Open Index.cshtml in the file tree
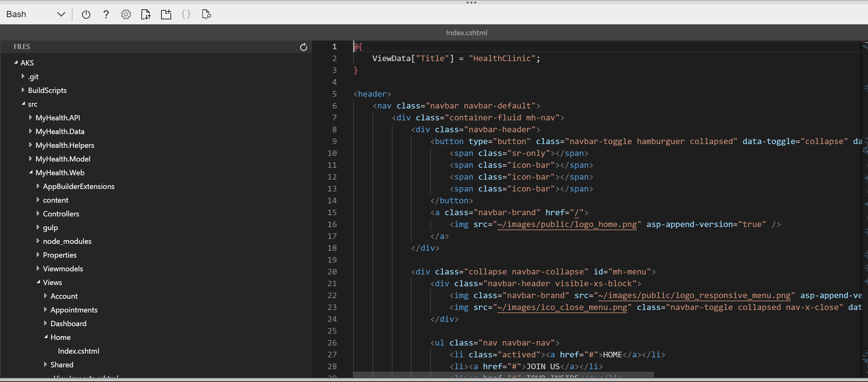868x382 pixels. point(78,351)
